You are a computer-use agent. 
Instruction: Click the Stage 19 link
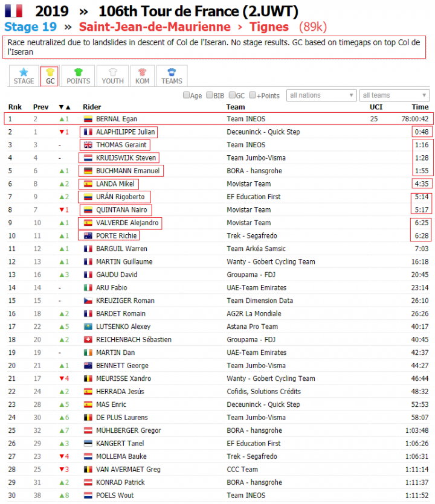click(x=31, y=27)
